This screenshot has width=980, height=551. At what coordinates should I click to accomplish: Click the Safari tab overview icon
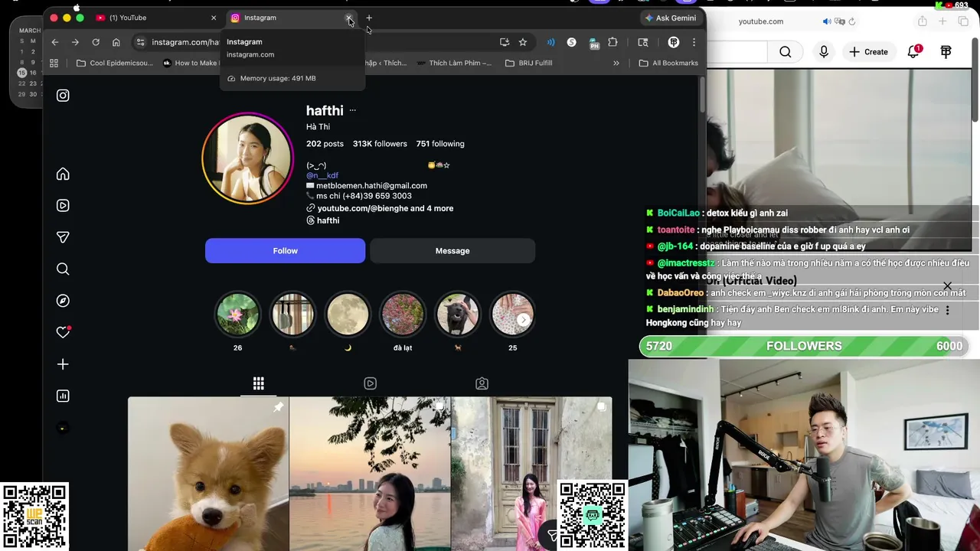click(962, 21)
